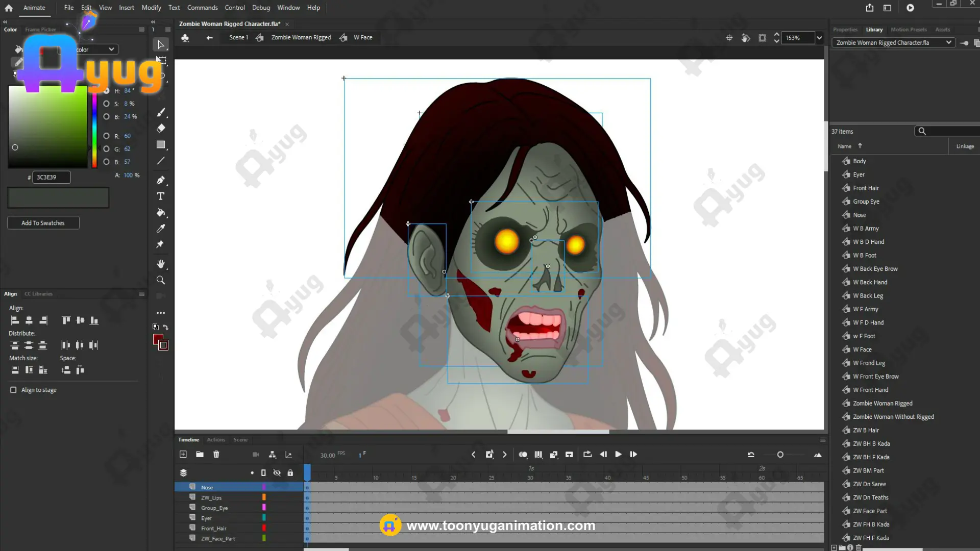
Task: Open the library document dropdown
Action: [x=948, y=42]
